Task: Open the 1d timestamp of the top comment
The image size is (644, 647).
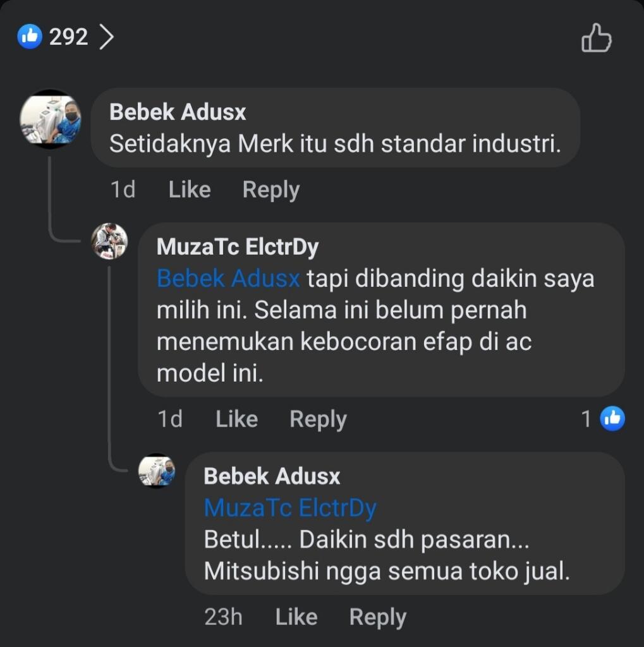Action: (123, 189)
